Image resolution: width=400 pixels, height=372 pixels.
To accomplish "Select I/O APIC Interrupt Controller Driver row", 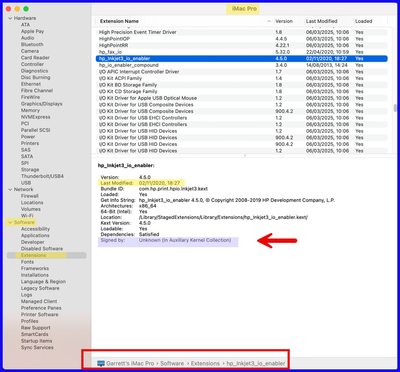I will tap(242, 72).
